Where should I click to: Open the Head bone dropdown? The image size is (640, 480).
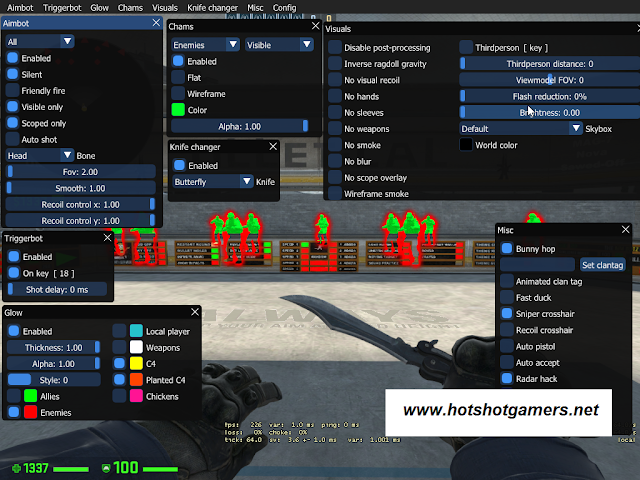40,156
